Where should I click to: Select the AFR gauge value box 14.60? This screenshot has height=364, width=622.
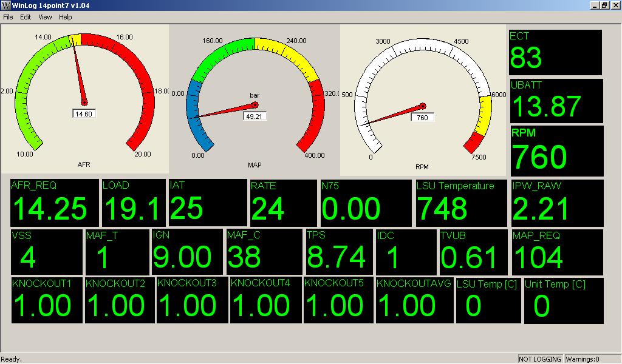(84, 113)
